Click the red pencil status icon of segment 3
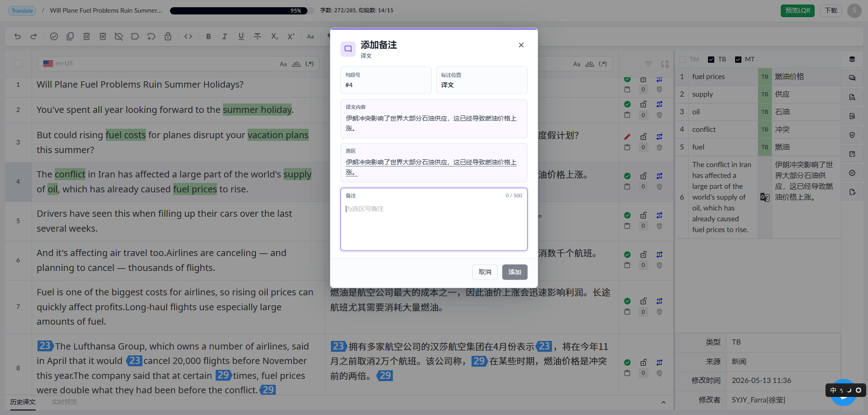This screenshot has width=868, height=415. [x=627, y=137]
